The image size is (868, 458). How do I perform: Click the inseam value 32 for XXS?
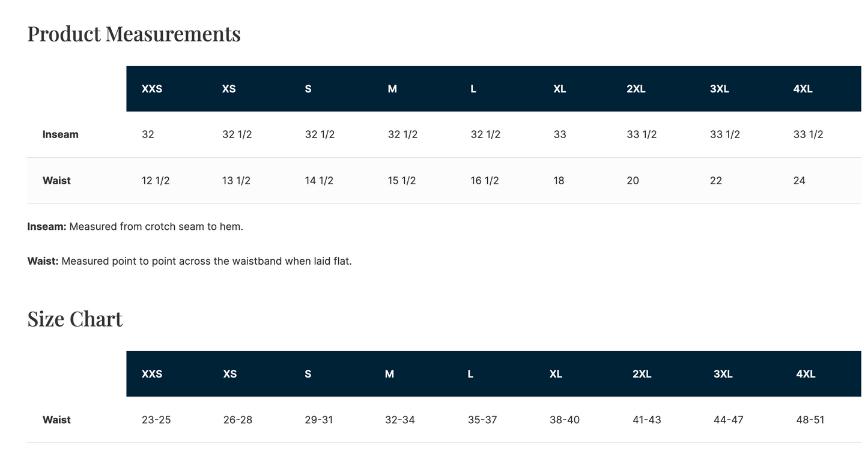pos(148,134)
